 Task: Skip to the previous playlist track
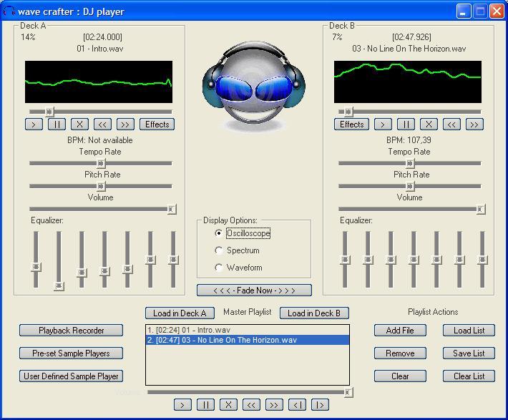297,405
